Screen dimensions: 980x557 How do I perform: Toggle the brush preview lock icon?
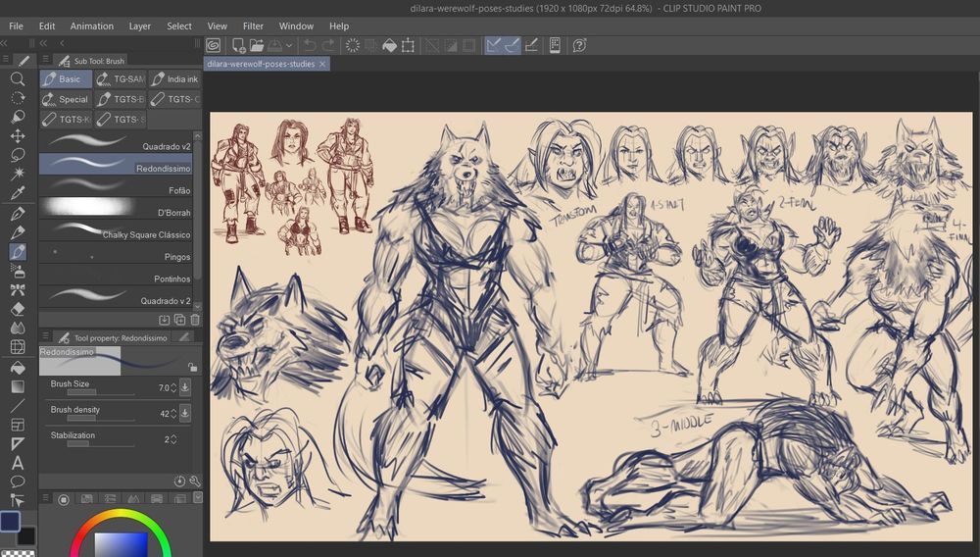192,367
